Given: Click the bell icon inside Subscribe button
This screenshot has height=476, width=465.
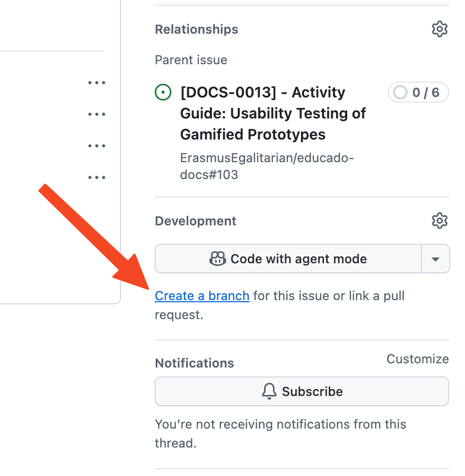Looking at the screenshot, I should 269,391.
